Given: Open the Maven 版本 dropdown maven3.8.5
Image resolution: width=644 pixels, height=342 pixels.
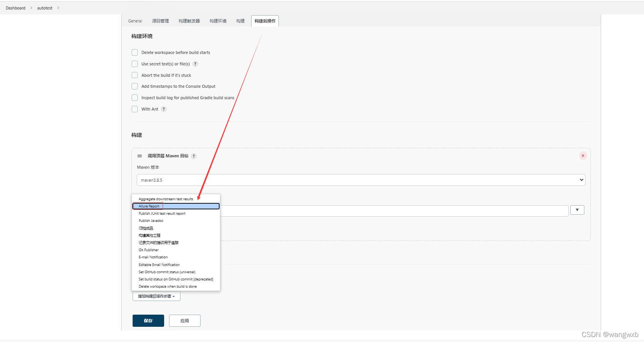Looking at the screenshot, I should [x=361, y=180].
